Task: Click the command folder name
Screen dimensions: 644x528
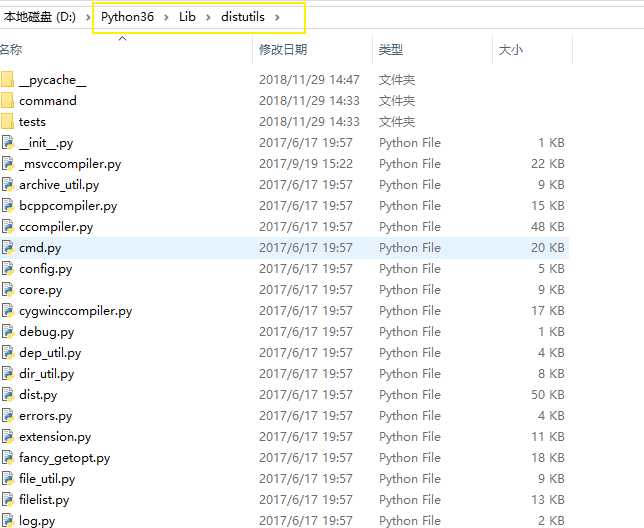Action: click(48, 101)
